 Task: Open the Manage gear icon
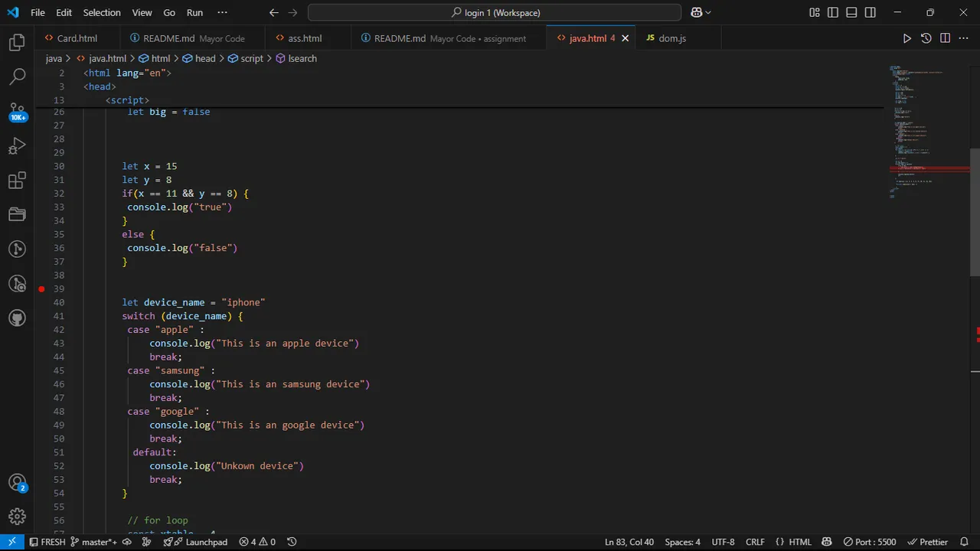coord(17,517)
